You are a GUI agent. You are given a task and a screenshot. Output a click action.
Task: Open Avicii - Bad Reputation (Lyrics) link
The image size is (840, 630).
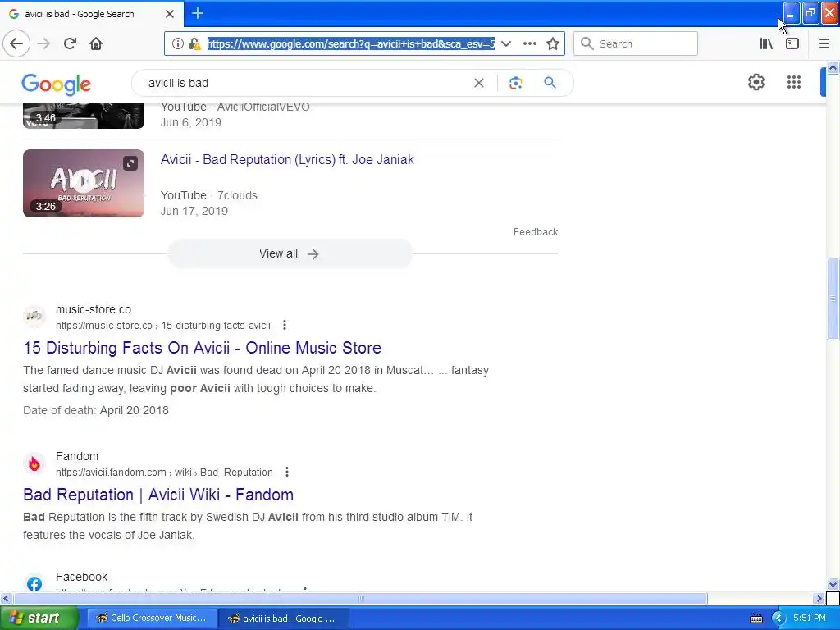point(287,160)
